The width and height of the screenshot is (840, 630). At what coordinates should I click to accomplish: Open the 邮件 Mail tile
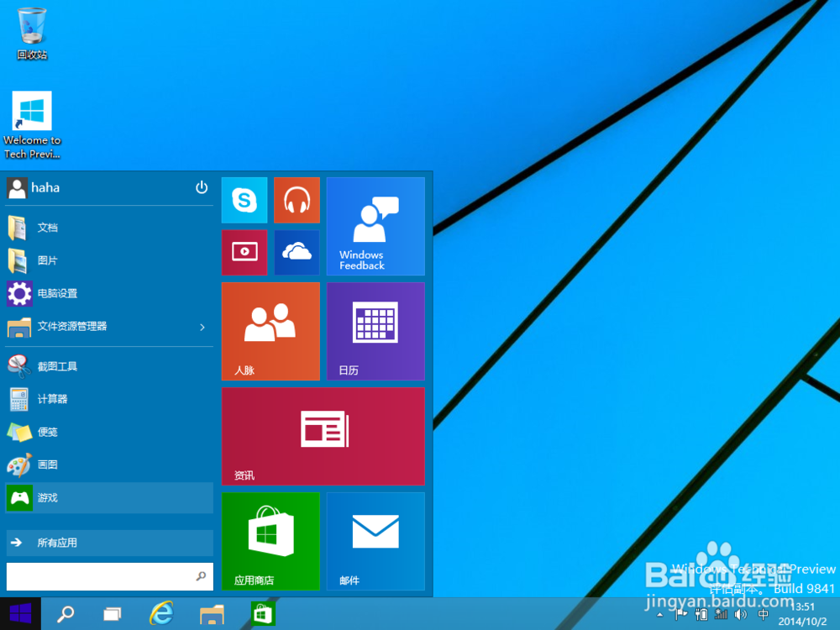[375, 541]
